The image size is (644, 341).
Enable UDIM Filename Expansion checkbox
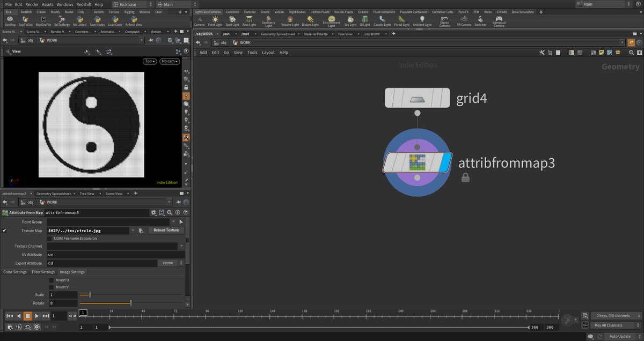pos(50,238)
